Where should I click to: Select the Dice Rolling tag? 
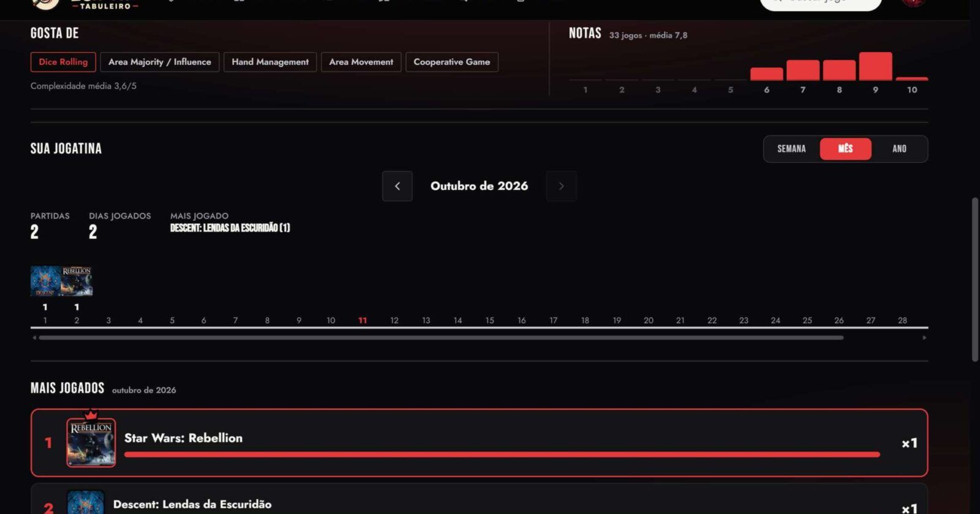tap(63, 62)
